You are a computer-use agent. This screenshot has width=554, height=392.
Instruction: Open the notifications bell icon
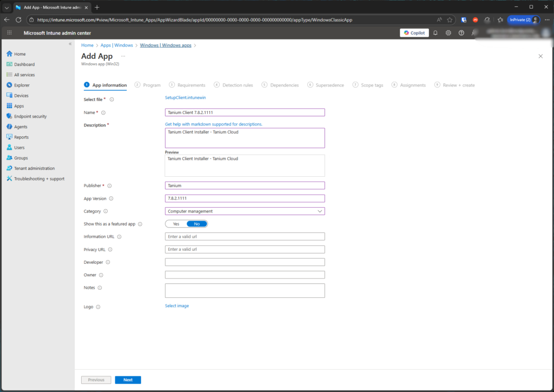[436, 33]
